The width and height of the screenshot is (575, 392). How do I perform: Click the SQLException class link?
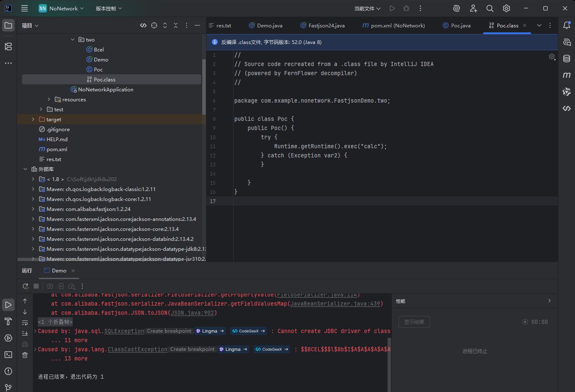(124, 331)
